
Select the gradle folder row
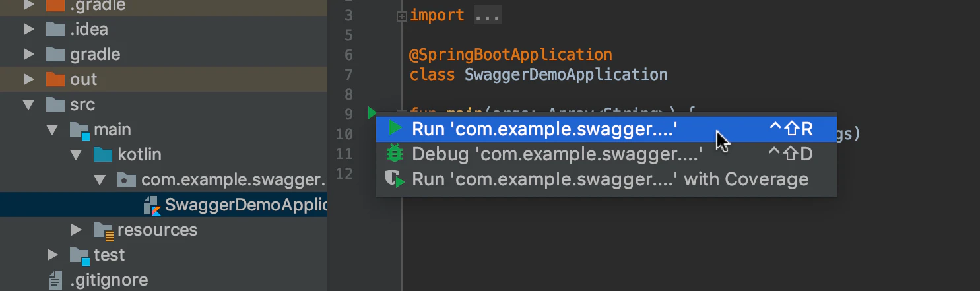(x=164, y=54)
